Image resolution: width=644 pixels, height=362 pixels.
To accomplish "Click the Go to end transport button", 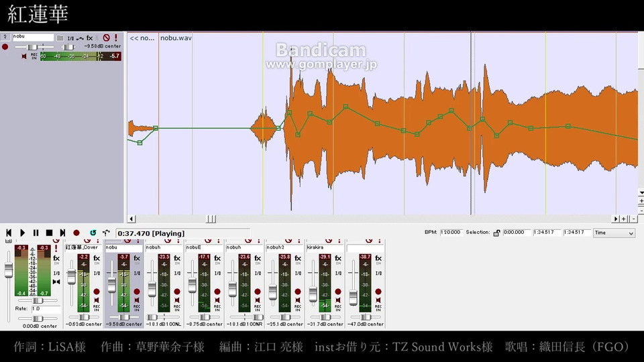I will (x=62, y=233).
